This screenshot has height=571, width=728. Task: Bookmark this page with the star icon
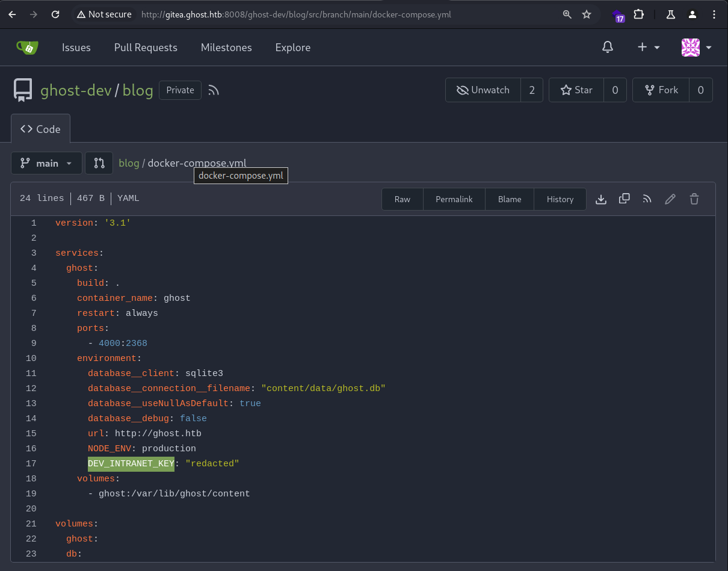pyautogui.click(x=587, y=14)
